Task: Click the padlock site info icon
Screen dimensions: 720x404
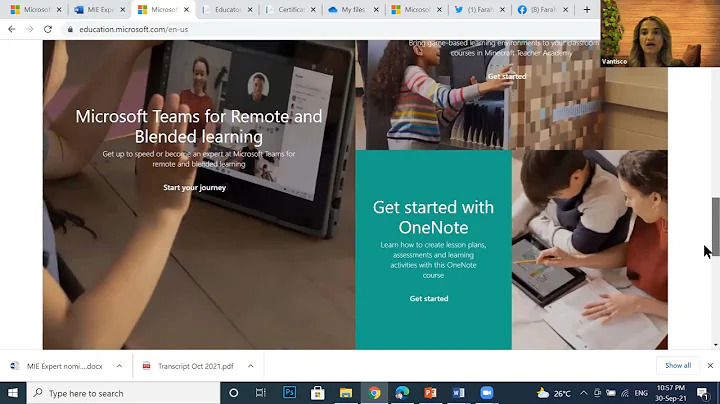Action: pyautogui.click(x=70, y=29)
